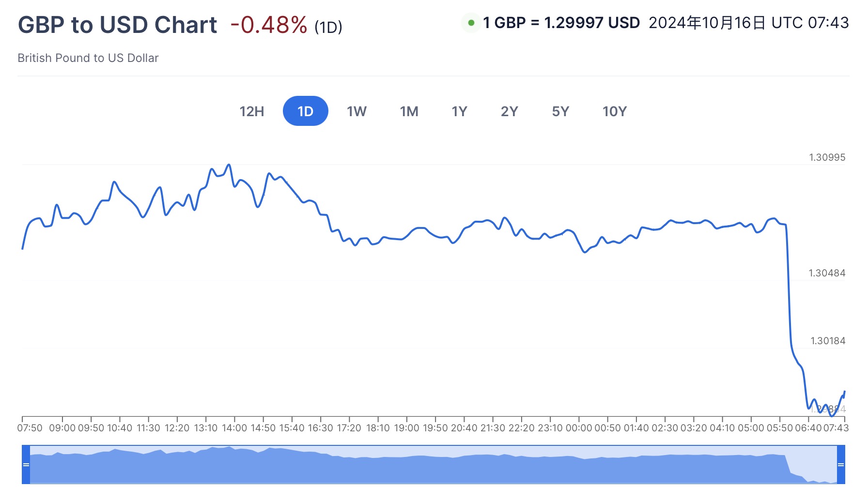Switch chart to 1W range
The height and width of the screenshot is (487, 868).
pos(356,111)
